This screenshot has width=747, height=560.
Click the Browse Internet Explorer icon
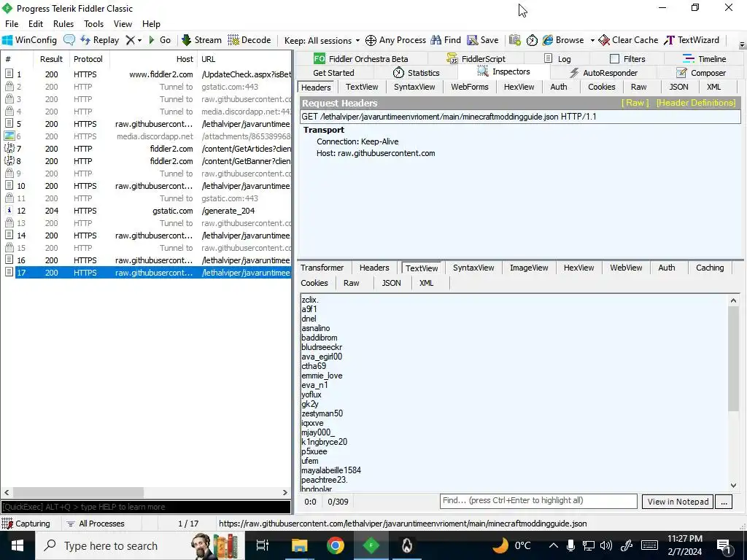tap(548, 40)
